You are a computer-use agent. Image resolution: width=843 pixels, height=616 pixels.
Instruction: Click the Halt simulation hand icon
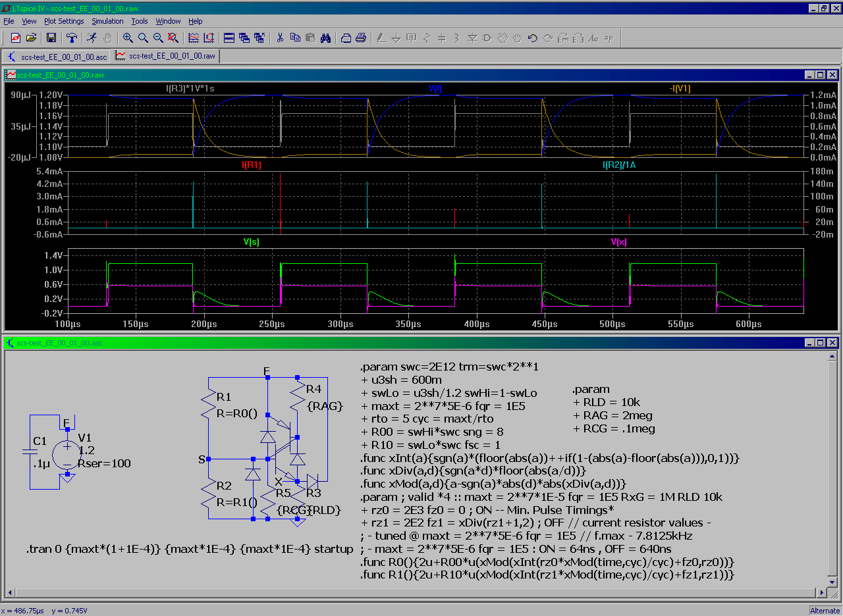(x=107, y=38)
